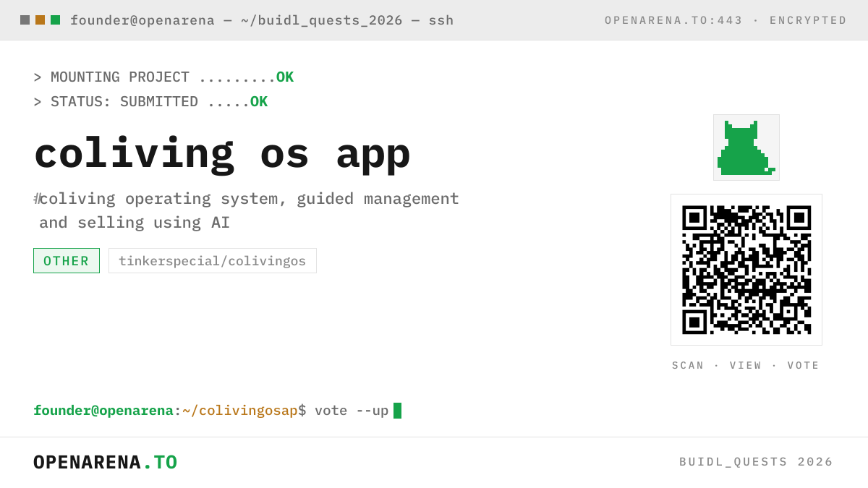The image size is (868, 488).
Task: Click the orange window dot in title bar
Action: (x=40, y=20)
